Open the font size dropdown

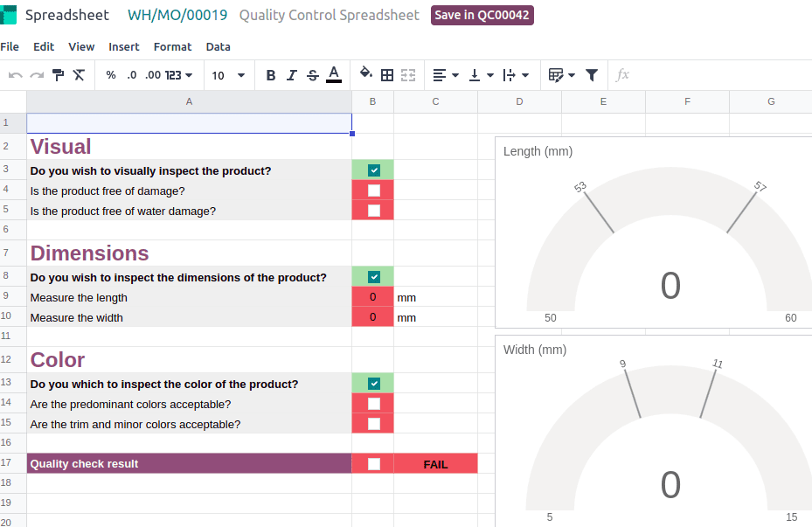[241, 75]
